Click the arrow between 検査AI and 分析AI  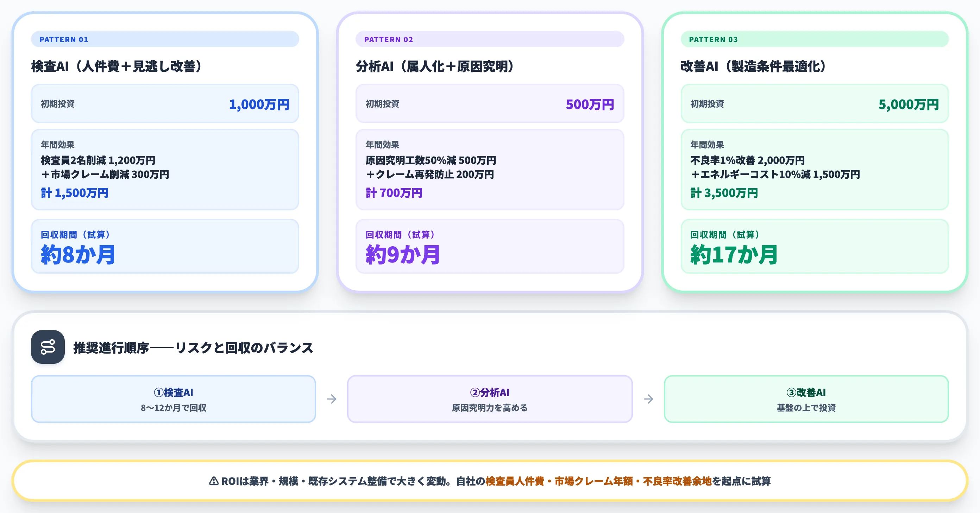pyautogui.click(x=331, y=399)
